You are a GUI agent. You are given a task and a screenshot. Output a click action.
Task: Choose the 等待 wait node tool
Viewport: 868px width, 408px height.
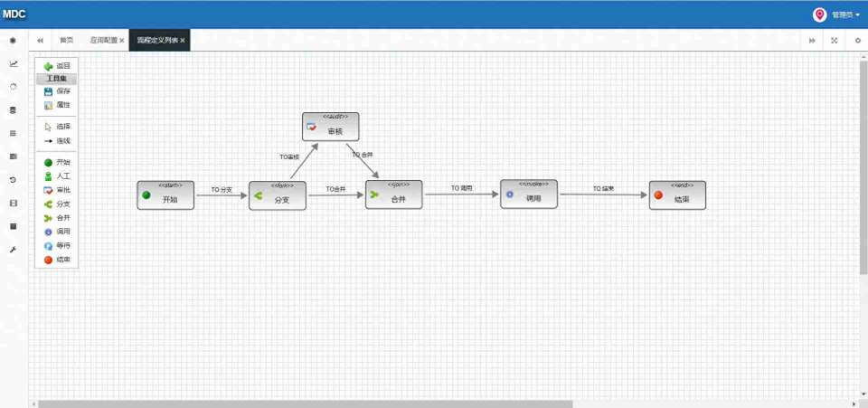57,246
